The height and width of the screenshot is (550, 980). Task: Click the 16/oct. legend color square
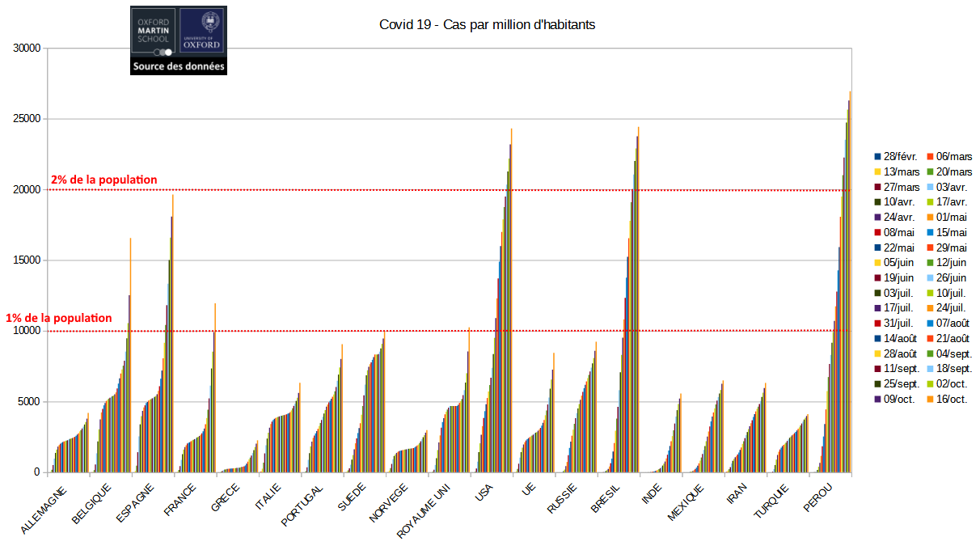tap(929, 399)
